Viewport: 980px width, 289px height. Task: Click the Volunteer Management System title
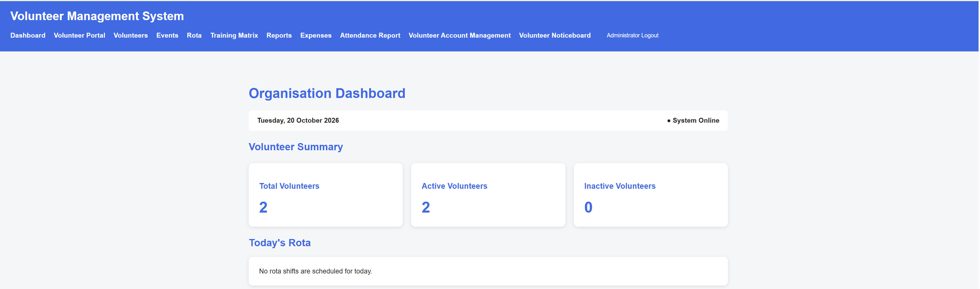[x=97, y=16]
